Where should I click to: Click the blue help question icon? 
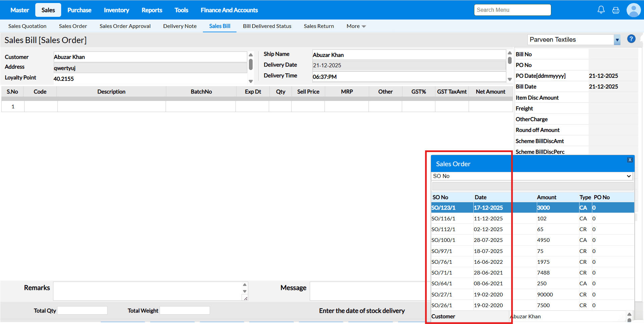click(x=631, y=39)
